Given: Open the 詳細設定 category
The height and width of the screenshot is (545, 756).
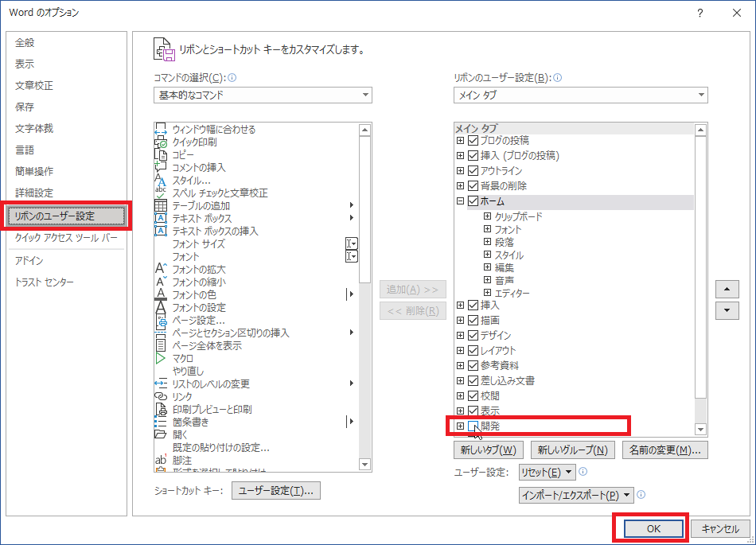Looking at the screenshot, I should tap(33, 193).
